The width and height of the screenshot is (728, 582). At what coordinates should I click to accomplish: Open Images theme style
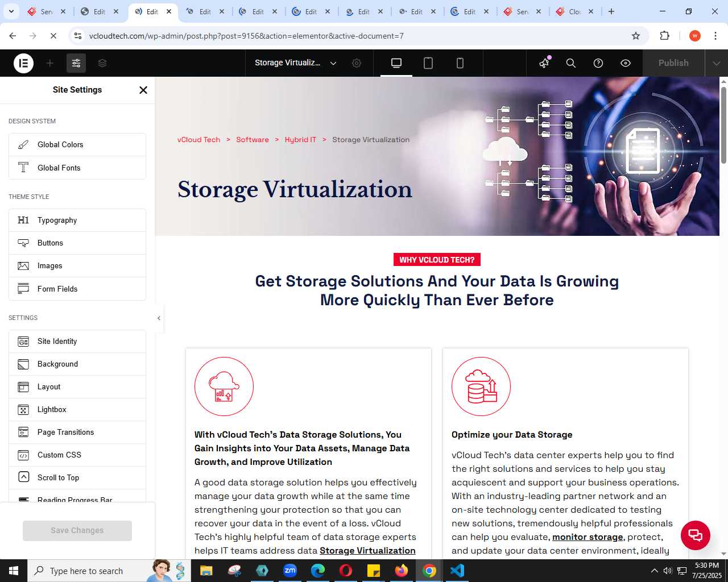point(77,265)
